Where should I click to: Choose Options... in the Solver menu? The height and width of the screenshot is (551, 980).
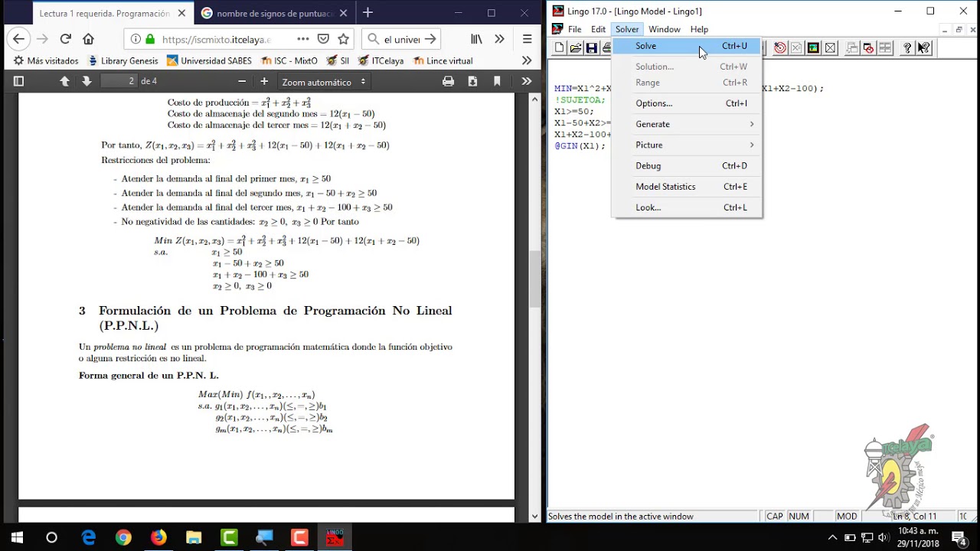pyautogui.click(x=688, y=103)
